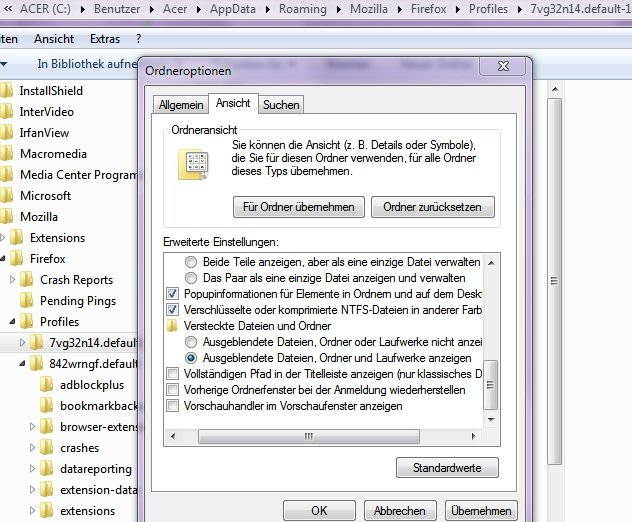Collapse the Profiles tree node
The image size is (632, 522).
12,322
